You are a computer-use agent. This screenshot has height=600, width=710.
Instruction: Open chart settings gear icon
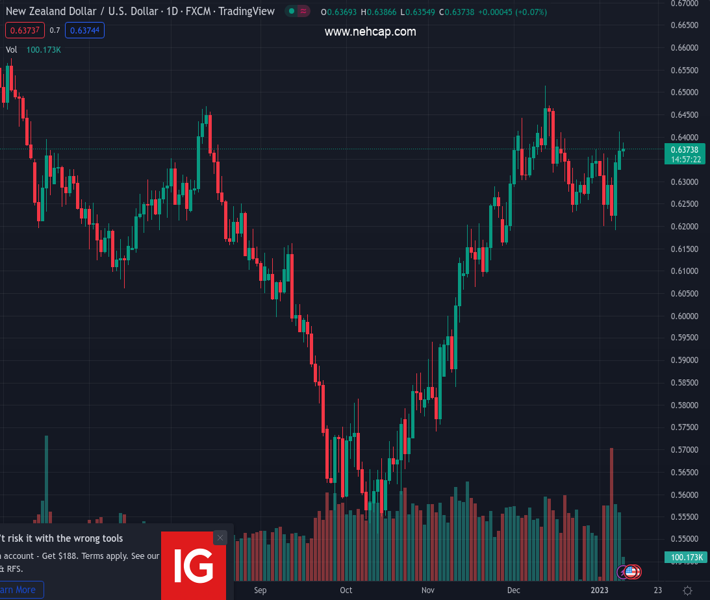tap(687, 590)
